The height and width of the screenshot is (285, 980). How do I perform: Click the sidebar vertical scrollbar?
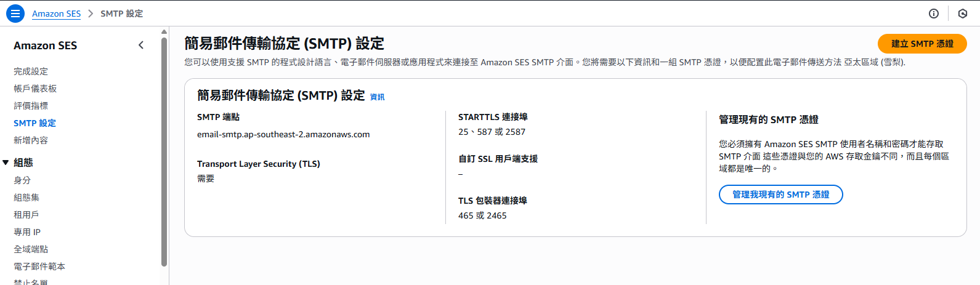164,154
